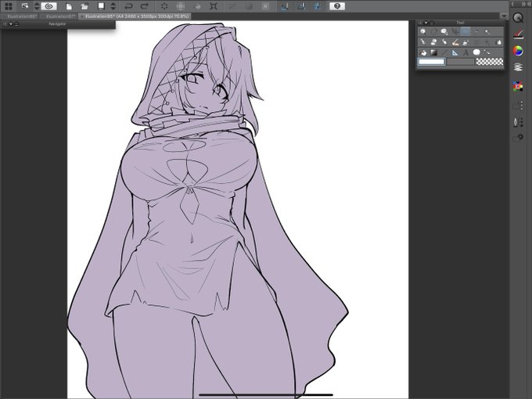The height and width of the screenshot is (399, 532).
Task: Click the Navigator palette title
Action: pyautogui.click(x=57, y=24)
